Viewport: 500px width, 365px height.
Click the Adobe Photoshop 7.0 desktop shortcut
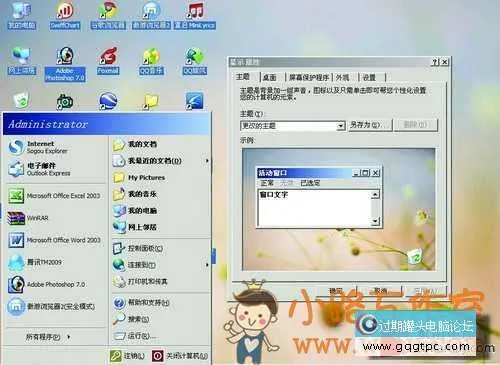[x=65, y=64]
